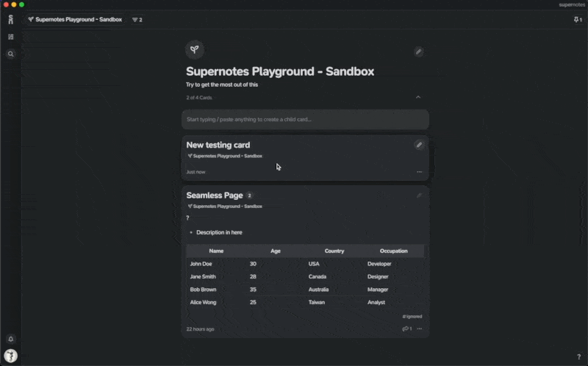This screenshot has height=366, width=588.
Task: Click parent tag under Seamless Page
Action: tap(225, 207)
